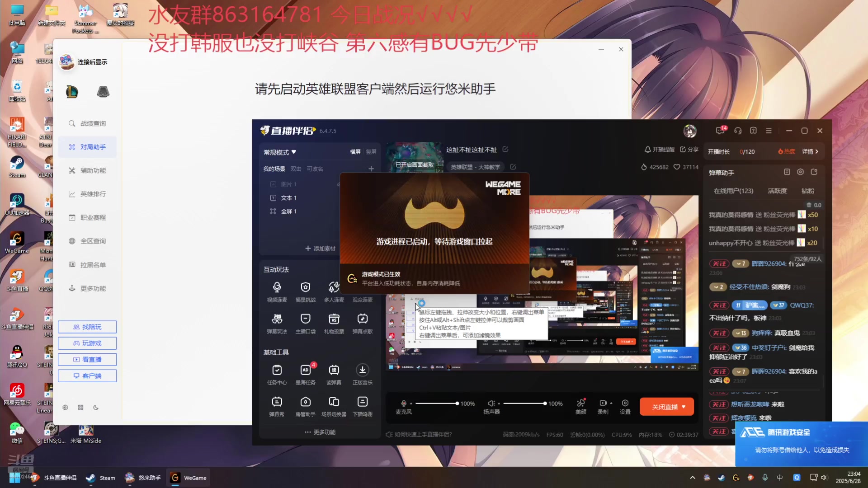This screenshot has width=868, height=488.
Task: Open 战绩查询 in 悠米助手 sidebar
Action: [x=87, y=123]
